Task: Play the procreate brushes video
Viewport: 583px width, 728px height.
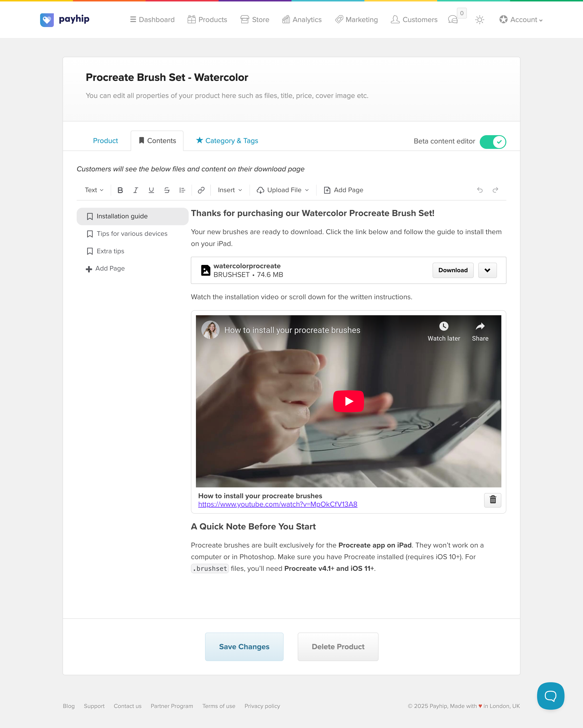Action: [348, 401]
